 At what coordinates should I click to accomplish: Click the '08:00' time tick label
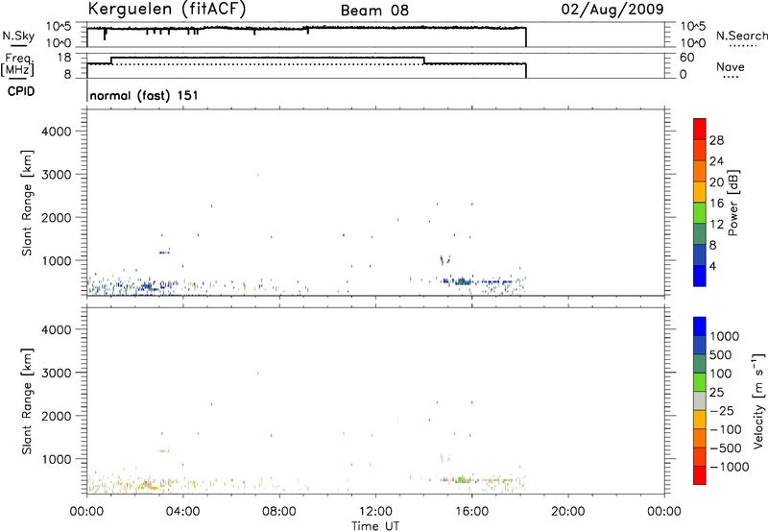pos(279,512)
